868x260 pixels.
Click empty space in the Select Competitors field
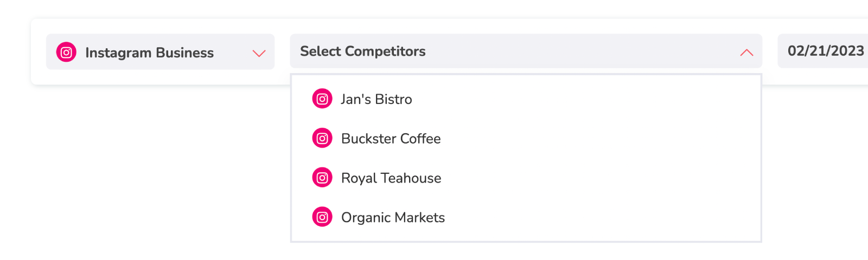point(580,51)
